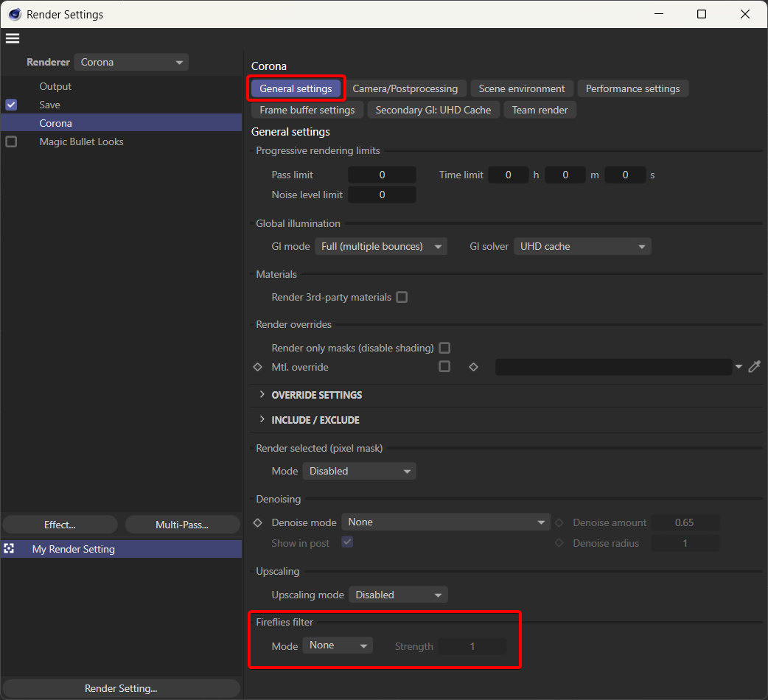768x700 pixels.
Task: Click the Time limit minutes field
Action: coord(565,175)
